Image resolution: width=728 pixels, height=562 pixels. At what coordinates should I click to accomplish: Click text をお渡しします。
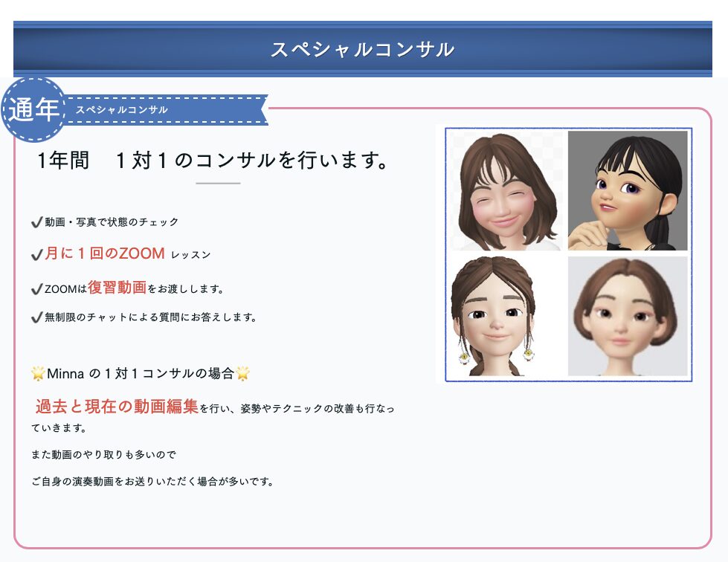coord(186,288)
